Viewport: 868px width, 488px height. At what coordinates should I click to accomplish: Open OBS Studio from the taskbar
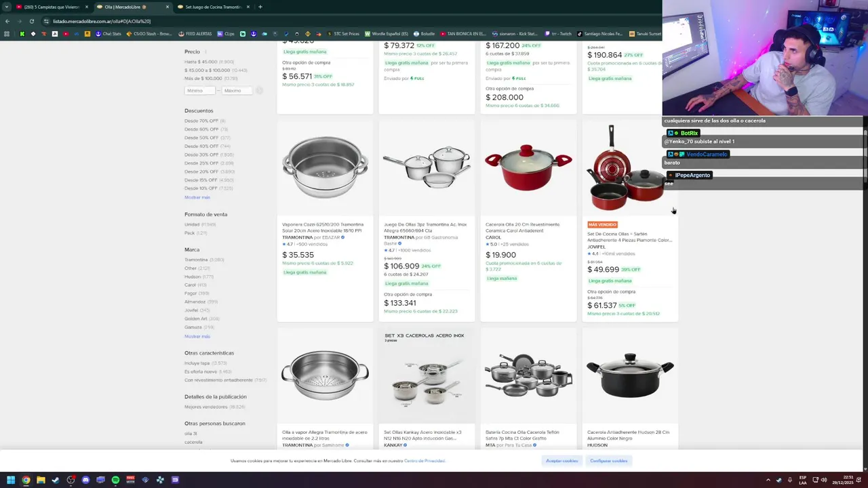(71, 480)
